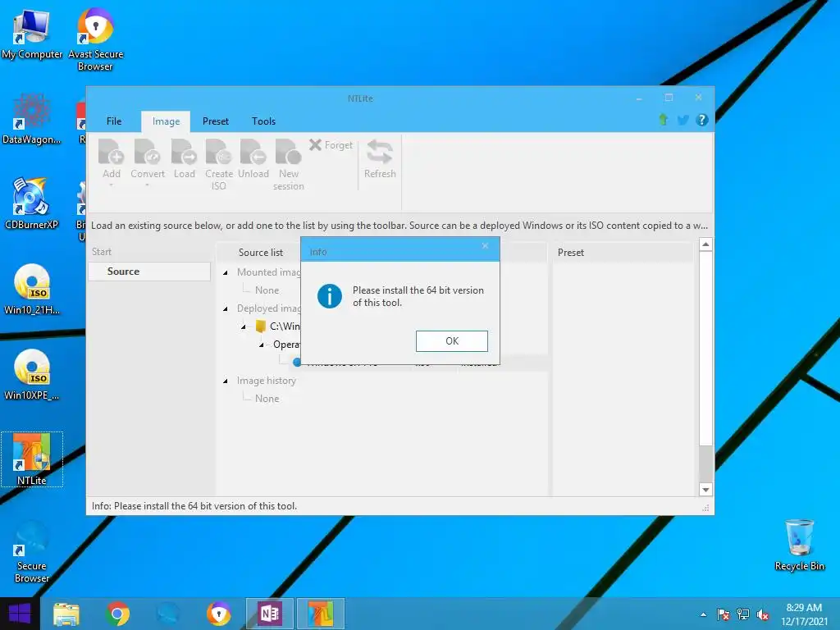Open Avast Secure Browser from taskbar

pyautogui.click(x=218, y=614)
